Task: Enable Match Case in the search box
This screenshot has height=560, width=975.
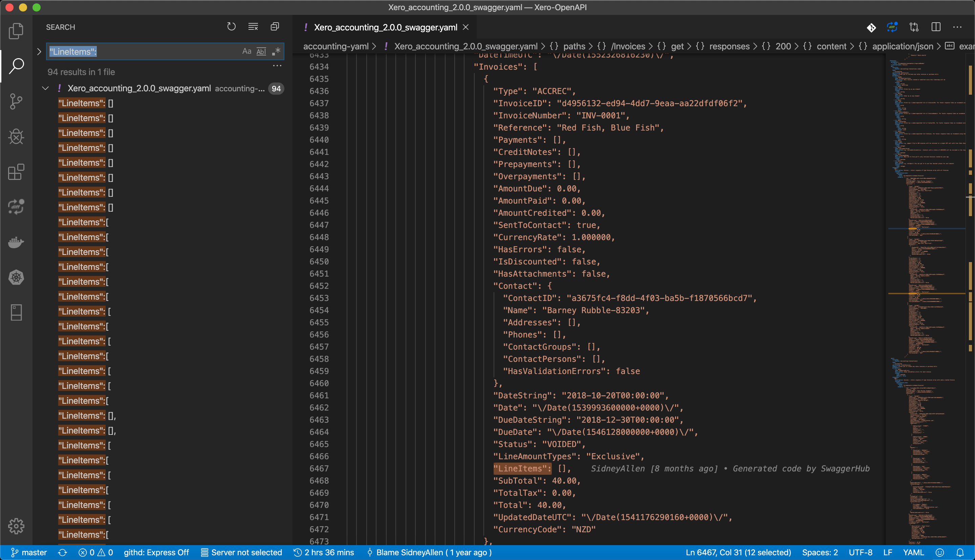Action: 246,51
